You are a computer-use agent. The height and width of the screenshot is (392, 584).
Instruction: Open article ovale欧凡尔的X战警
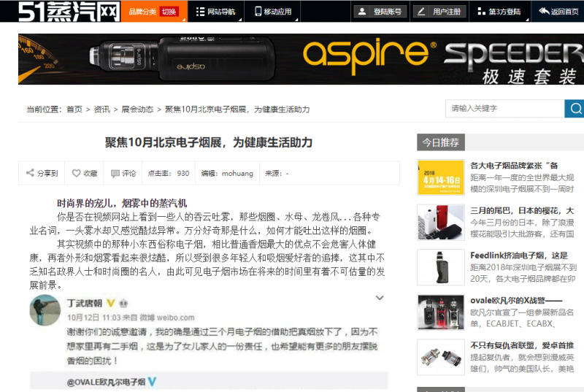coord(516,301)
